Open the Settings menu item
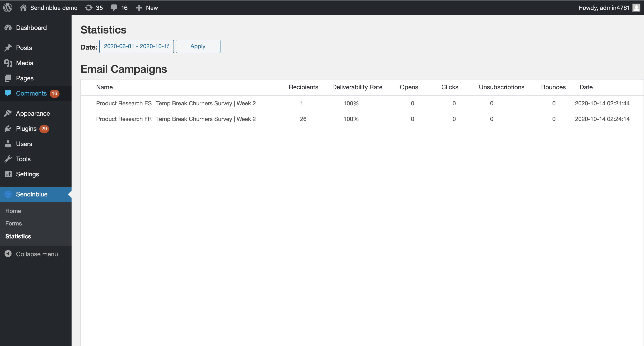644x346 pixels. [x=27, y=174]
